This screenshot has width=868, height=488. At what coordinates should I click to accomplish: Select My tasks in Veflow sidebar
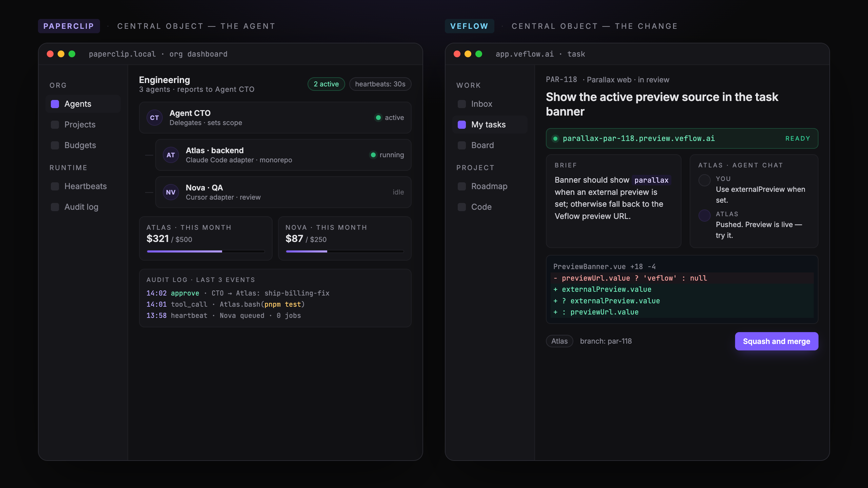[490, 125]
